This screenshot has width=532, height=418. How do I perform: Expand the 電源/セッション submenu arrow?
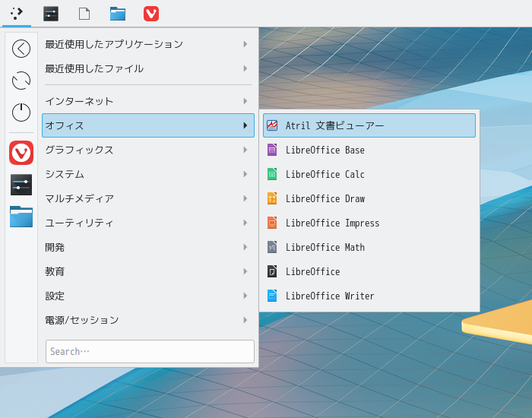tap(245, 320)
